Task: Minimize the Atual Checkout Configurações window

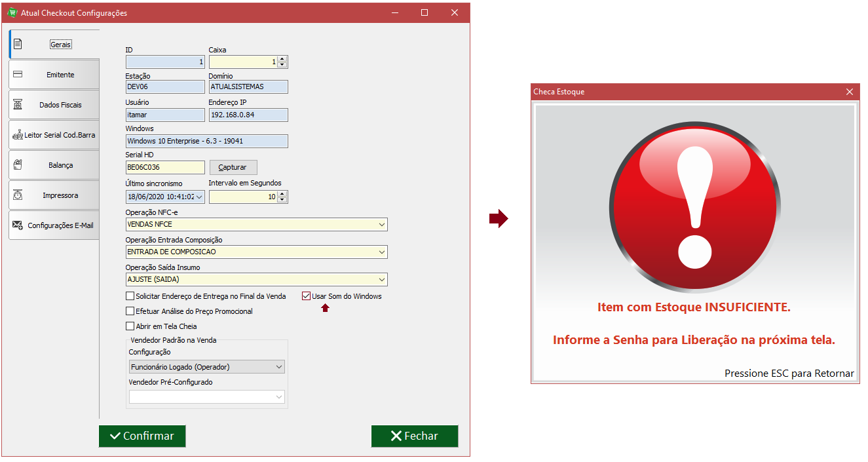Action: pyautogui.click(x=394, y=12)
